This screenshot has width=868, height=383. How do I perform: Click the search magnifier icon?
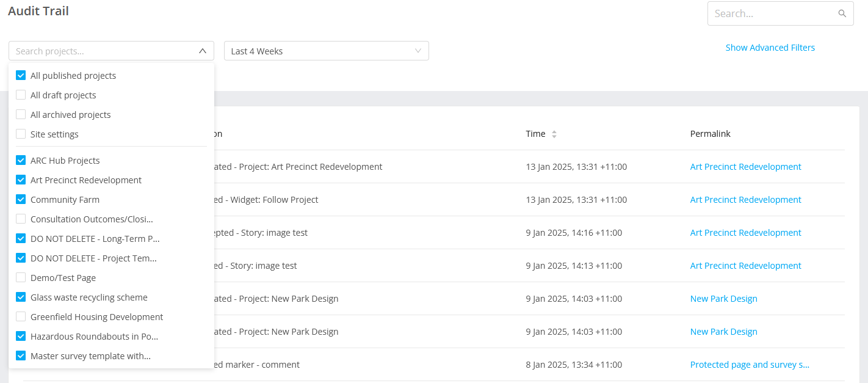842,13
